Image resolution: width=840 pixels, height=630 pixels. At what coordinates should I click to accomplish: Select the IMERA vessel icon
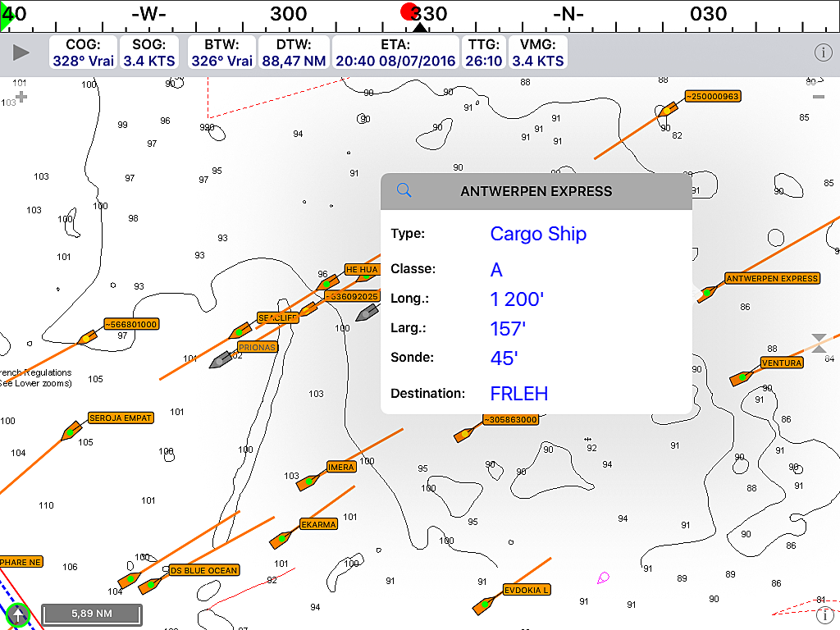pyautogui.click(x=308, y=482)
